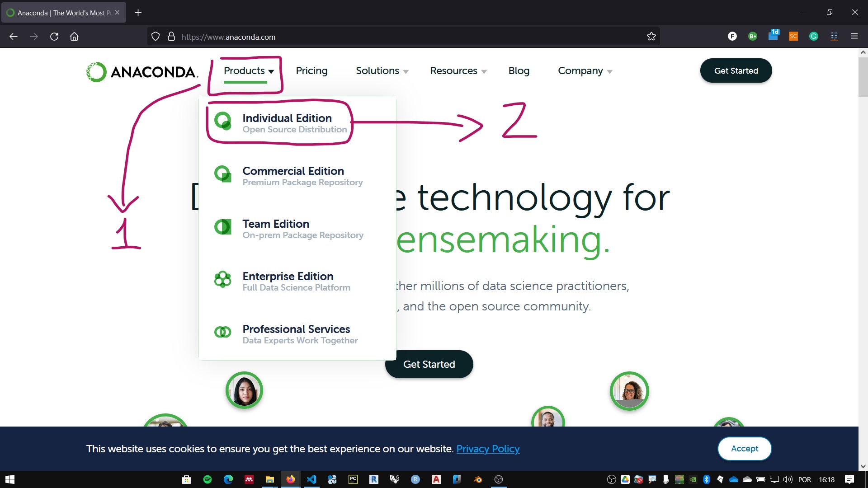
Task: Click the volume speaker tray icon
Action: 788,479
